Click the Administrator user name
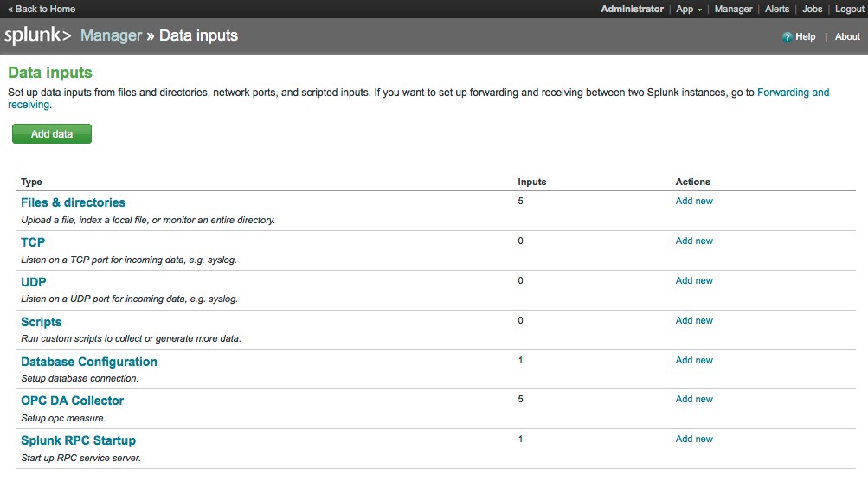Viewport: 868px width, 488px height. point(632,9)
